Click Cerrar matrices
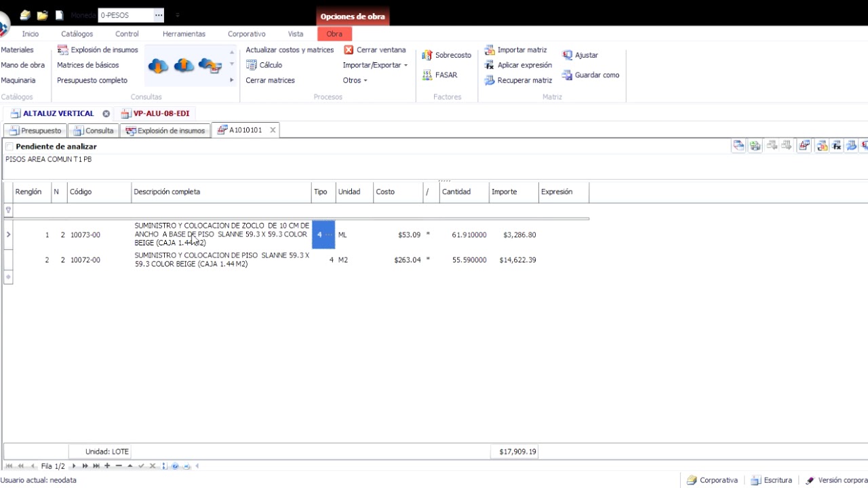 (270, 80)
